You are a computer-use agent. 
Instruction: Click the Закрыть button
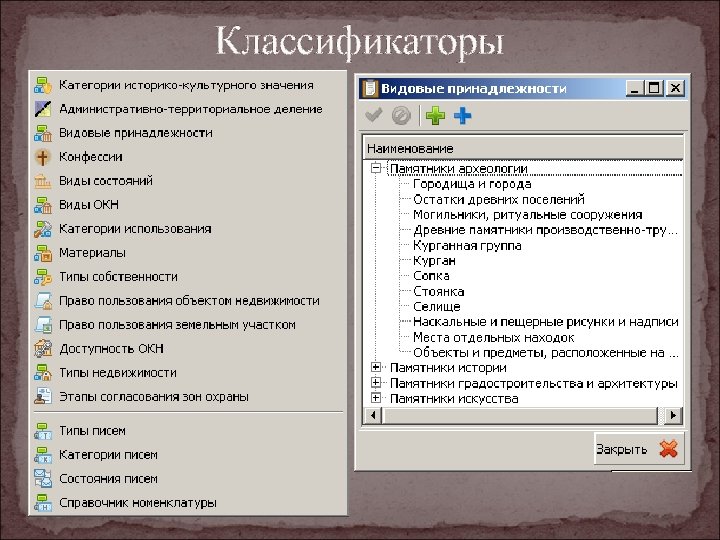point(639,449)
